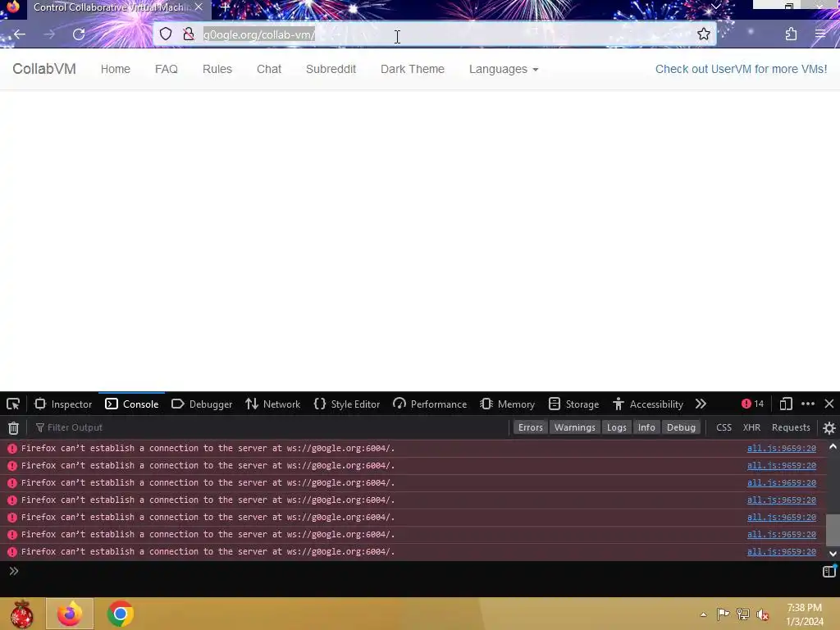The width and height of the screenshot is (840, 630).
Task: Open the Performance tab
Action: [430, 404]
